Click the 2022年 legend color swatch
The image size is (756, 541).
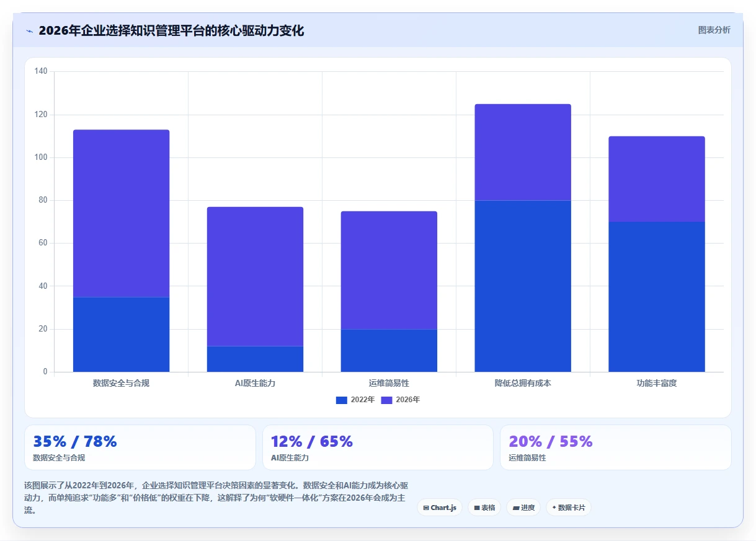coord(342,400)
